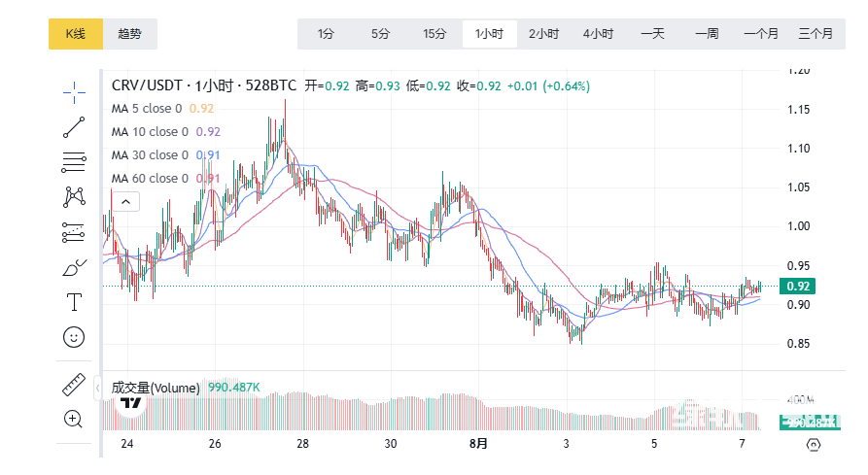
Task: Open the emoji icons tool
Action: pyautogui.click(x=74, y=337)
